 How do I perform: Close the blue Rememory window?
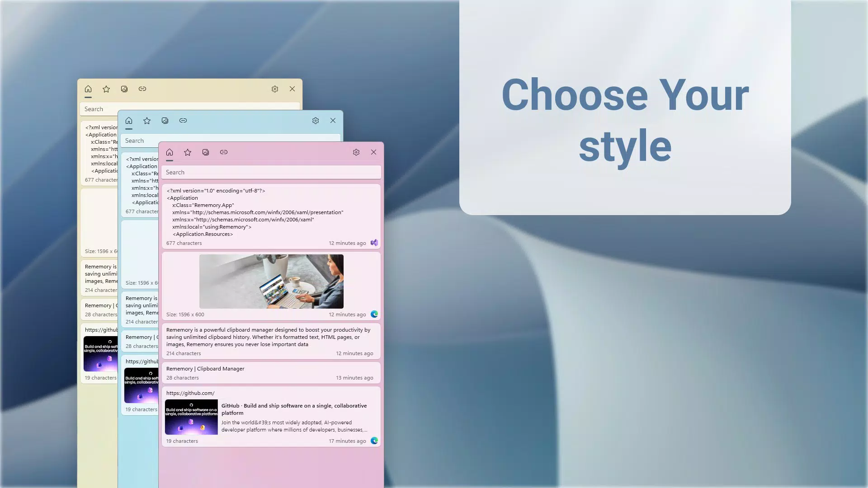pos(333,121)
